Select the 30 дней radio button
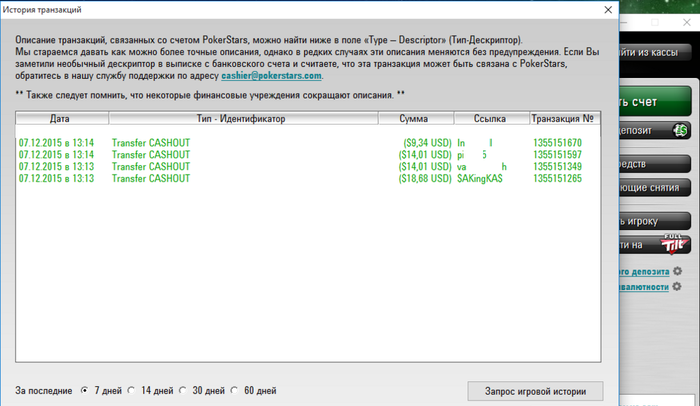The width and height of the screenshot is (700, 406). (183, 390)
